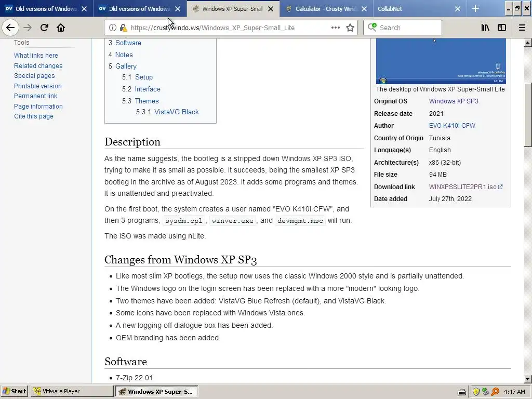Click Changes from Windows XP SP3 heading
Screen dimensions: 532x399
(180, 260)
